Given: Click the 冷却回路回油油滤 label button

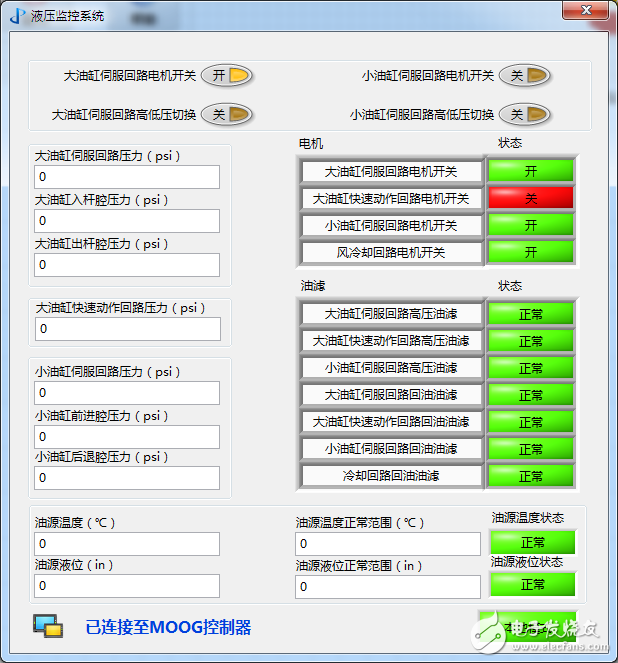Looking at the screenshot, I should point(391,476).
